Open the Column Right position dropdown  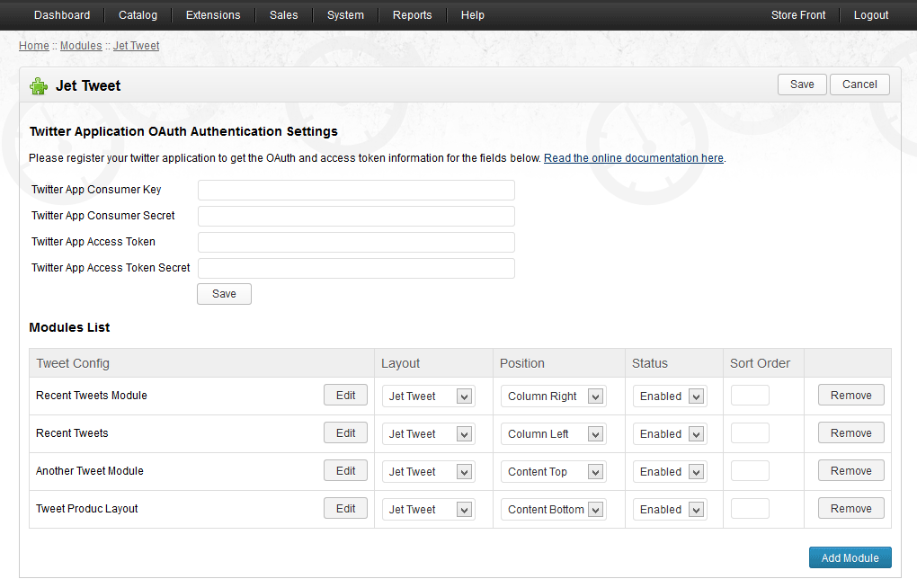tap(553, 396)
